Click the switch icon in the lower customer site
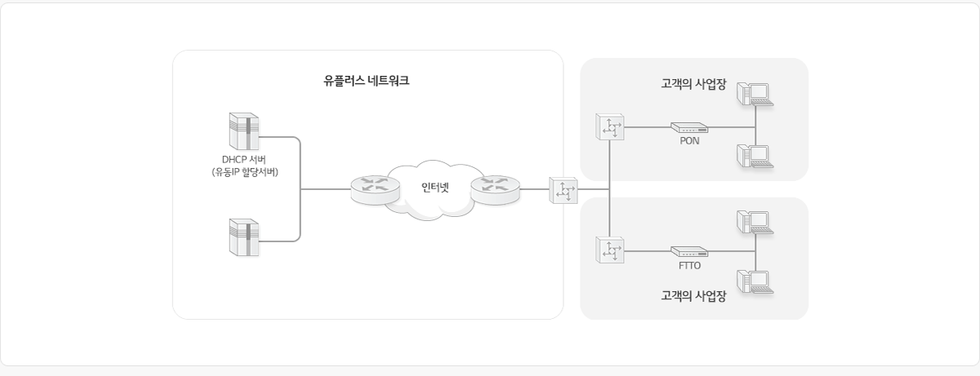Screen dimensions: 980x376 609,250
